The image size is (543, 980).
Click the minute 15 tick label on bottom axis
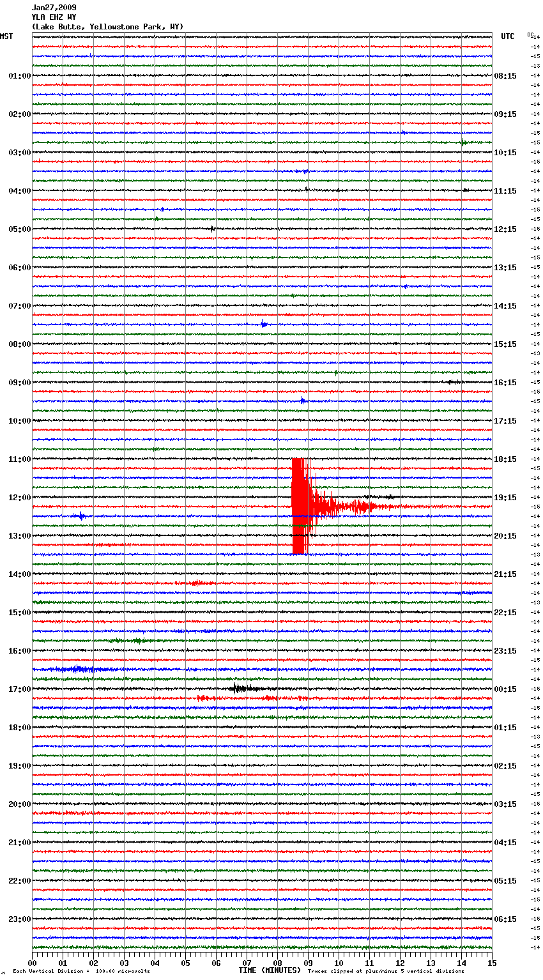(x=492, y=963)
